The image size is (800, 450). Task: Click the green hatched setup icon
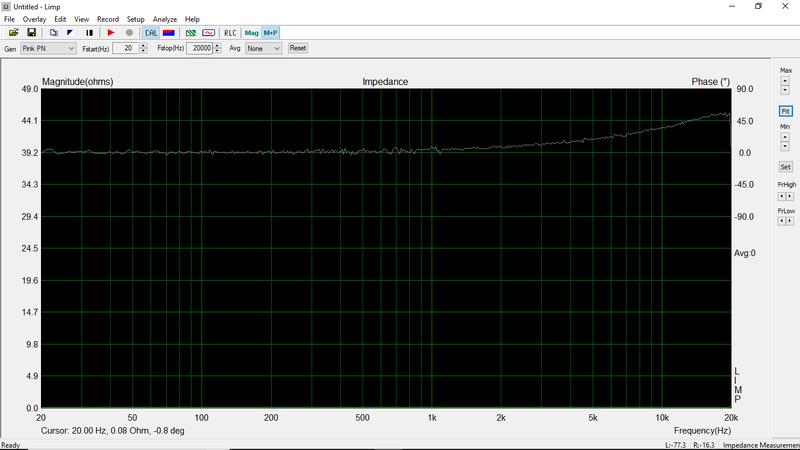coord(190,33)
